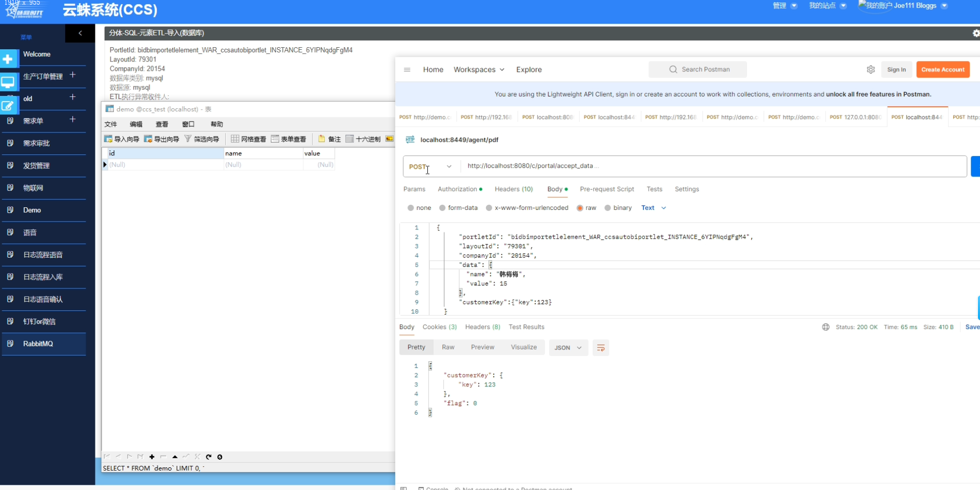This screenshot has height=490, width=980.
Task: Open the Cookies (3) response tab
Action: coord(440,327)
